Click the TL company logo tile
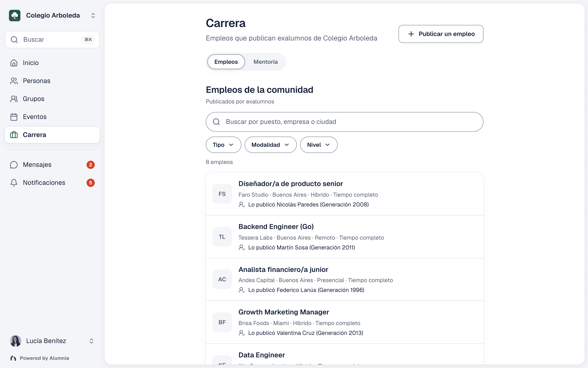Screen dimensions: 588x368 tap(222, 237)
